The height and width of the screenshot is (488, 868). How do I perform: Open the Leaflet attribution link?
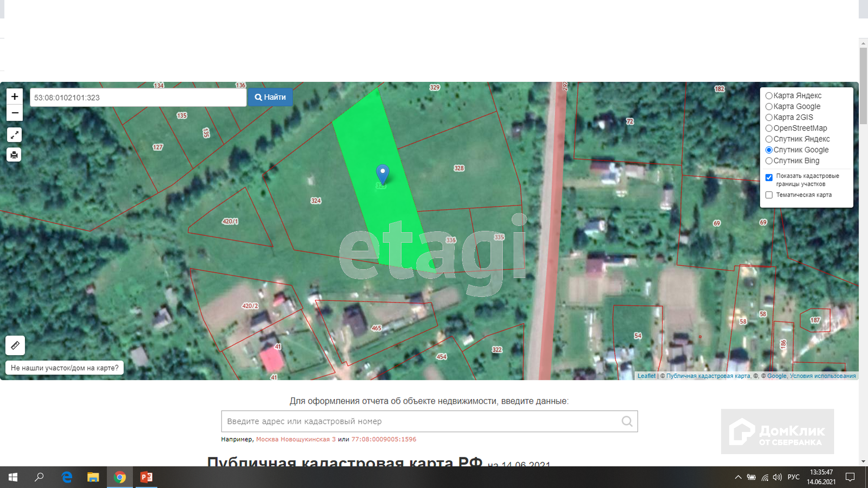coord(646,376)
